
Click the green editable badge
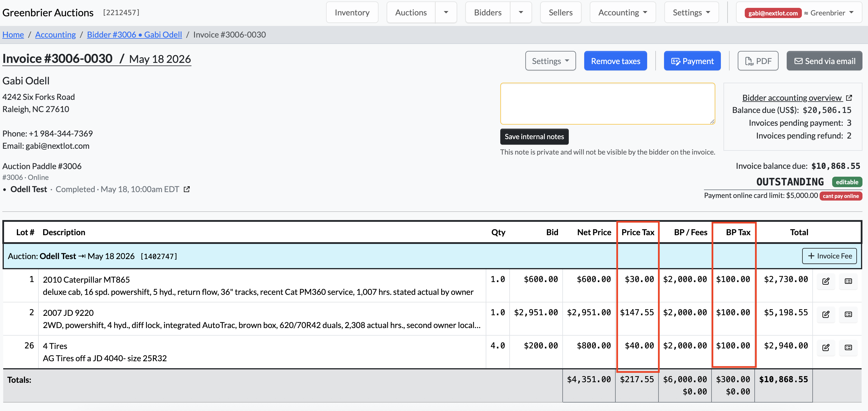pos(847,182)
